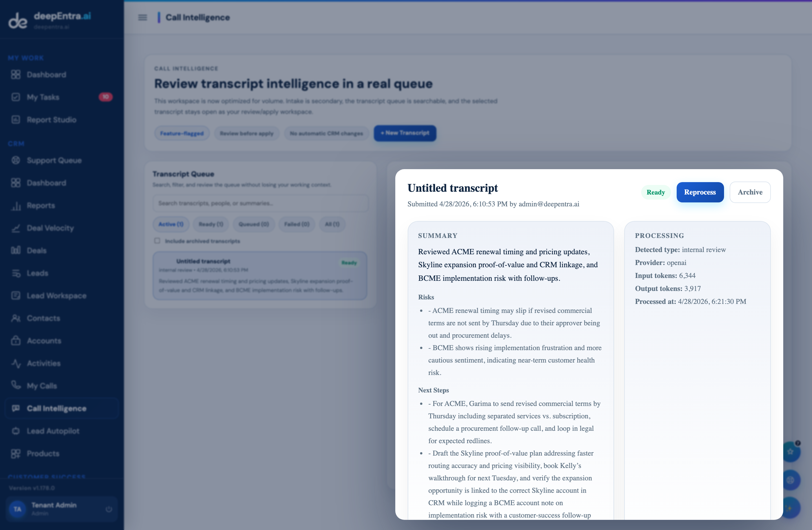The image size is (812, 530).
Task: Open Contacts icon in sidebar
Action: 16,318
